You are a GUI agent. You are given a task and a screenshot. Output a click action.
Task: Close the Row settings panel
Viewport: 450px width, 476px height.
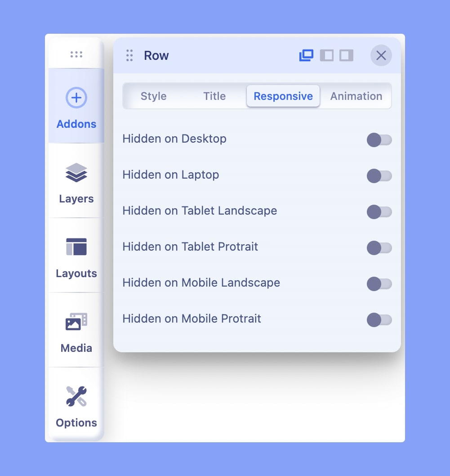click(381, 55)
